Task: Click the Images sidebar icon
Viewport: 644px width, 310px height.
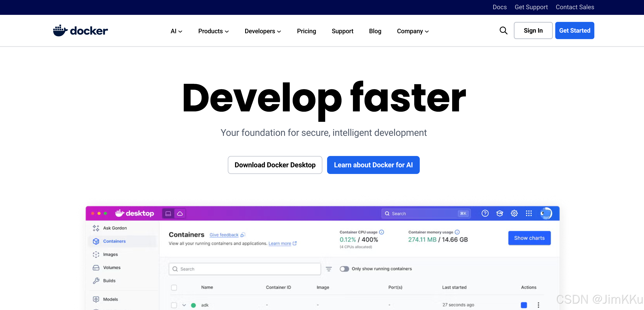Action: [96, 254]
